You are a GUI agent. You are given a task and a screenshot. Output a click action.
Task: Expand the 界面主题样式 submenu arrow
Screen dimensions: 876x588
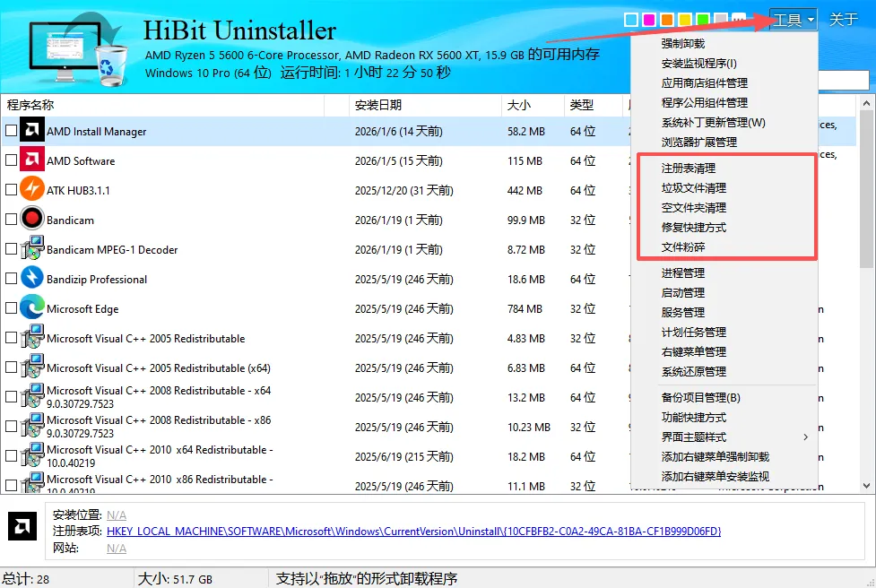[x=805, y=437]
